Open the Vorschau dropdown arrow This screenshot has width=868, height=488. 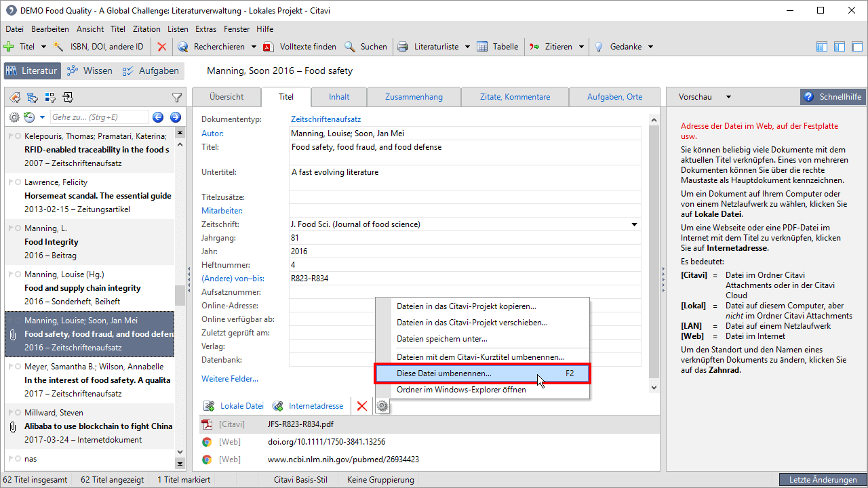pyautogui.click(x=728, y=97)
